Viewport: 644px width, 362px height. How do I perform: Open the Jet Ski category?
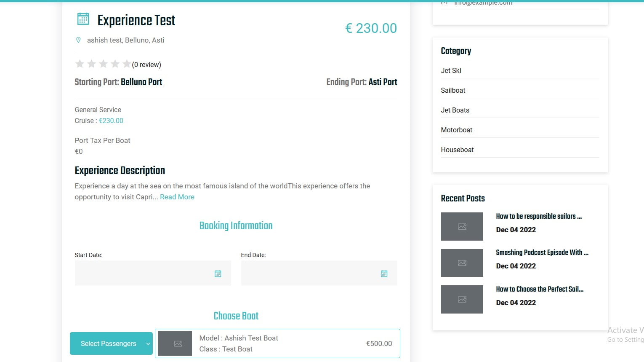451,70
